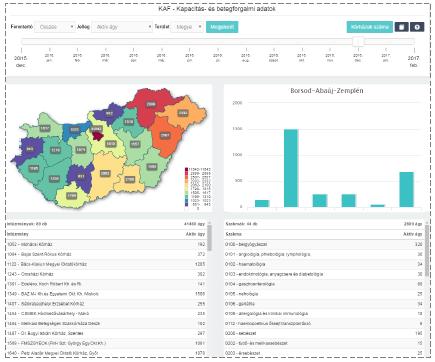
Task: Select orange-red Hajdú-Bihar county on map
Action: tap(165, 135)
